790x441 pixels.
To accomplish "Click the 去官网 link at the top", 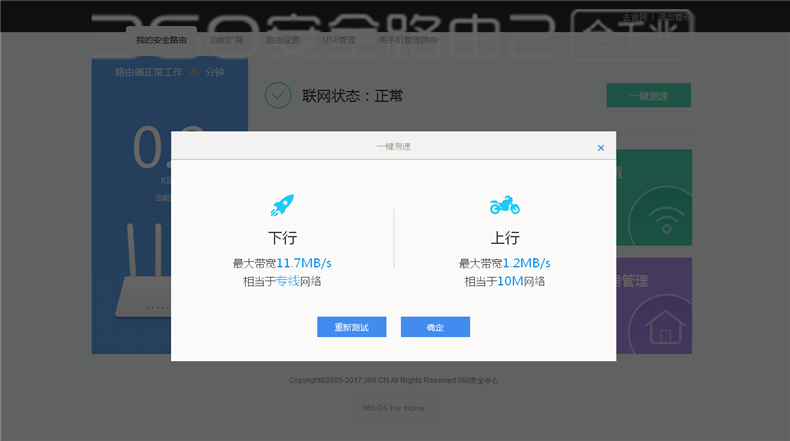I will tap(634, 17).
